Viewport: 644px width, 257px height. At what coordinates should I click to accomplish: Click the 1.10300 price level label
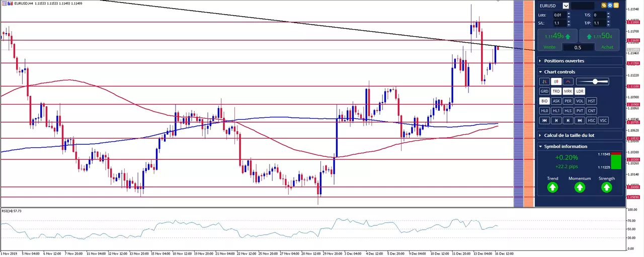[x=633, y=159]
